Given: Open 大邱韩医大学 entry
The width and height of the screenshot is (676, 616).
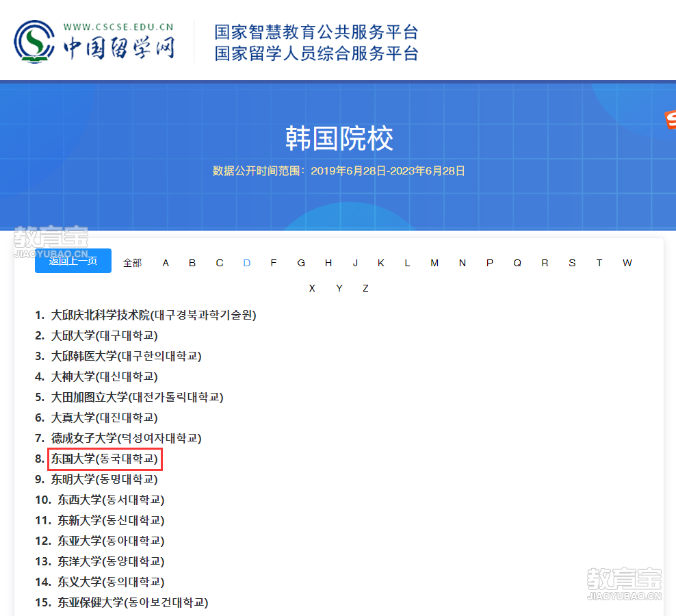Looking at the screenshot, I should (x=127, y=356).
